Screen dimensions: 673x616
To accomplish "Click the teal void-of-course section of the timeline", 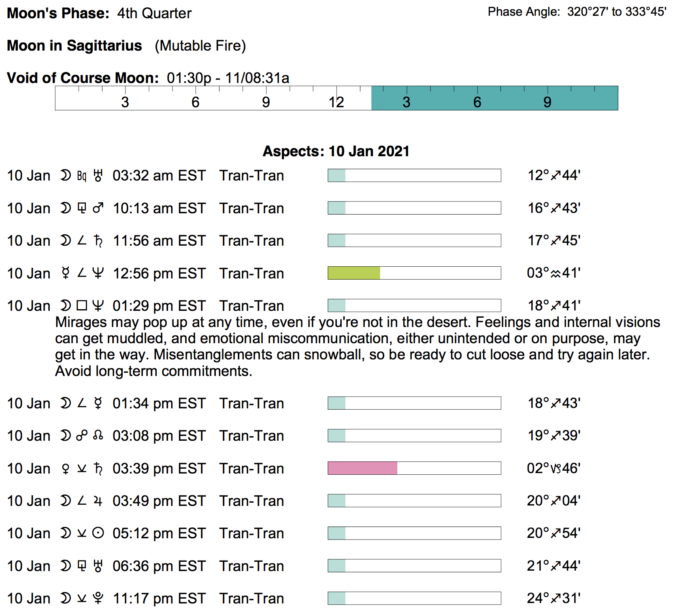I will 494,98.
